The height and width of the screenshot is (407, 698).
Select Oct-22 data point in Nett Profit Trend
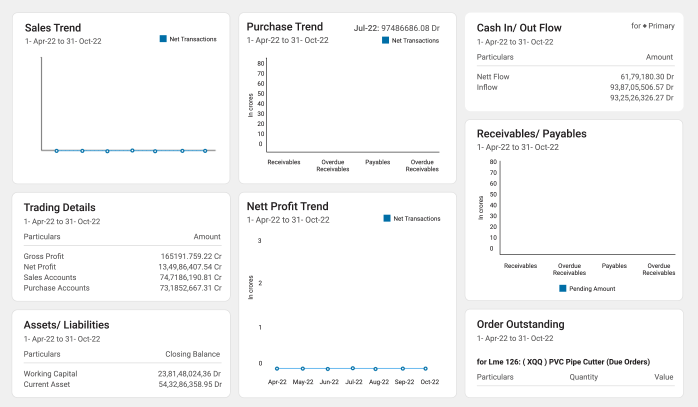(425, 369)
